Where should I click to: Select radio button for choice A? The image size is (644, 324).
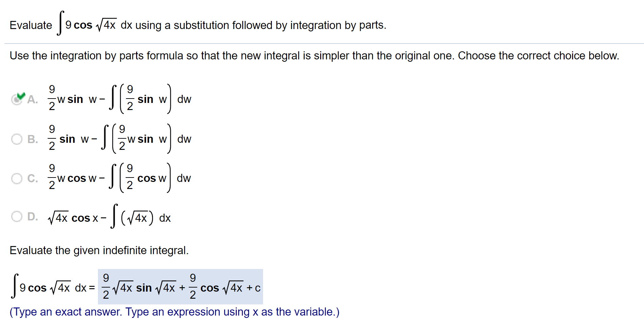tap(17, 99)
